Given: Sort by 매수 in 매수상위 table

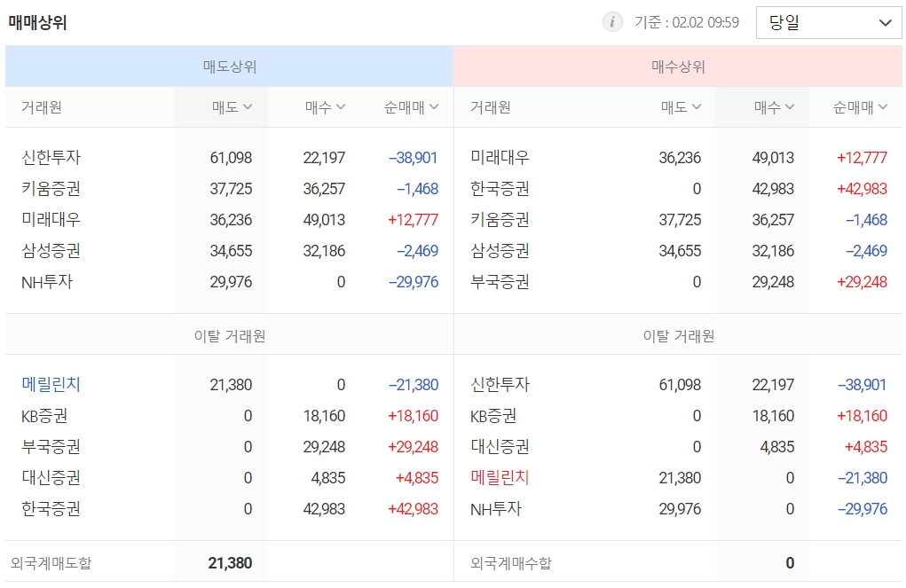Looking at the screenshot, I should pos(774,106).
